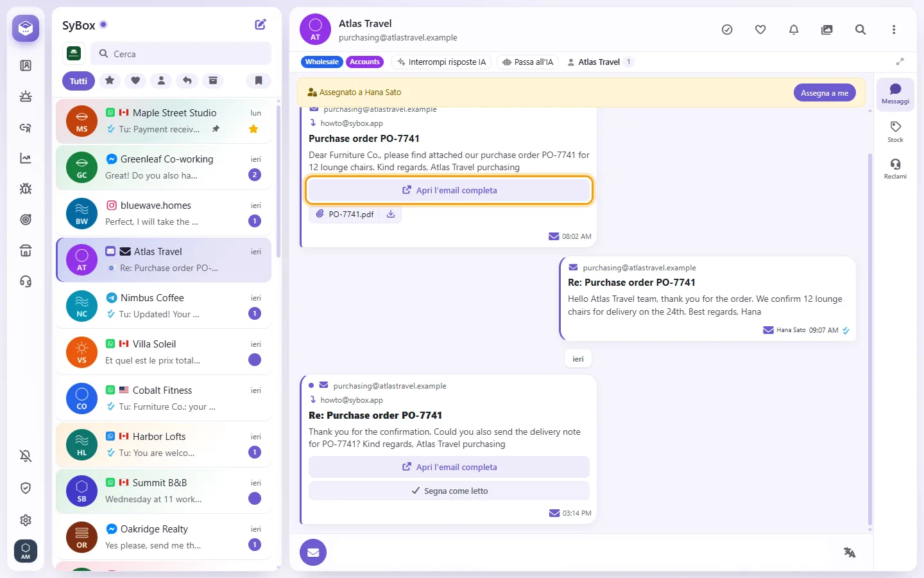The image size is (924, 578).
Task: Open the store icon in left sidebar
Action: point(26,250)
